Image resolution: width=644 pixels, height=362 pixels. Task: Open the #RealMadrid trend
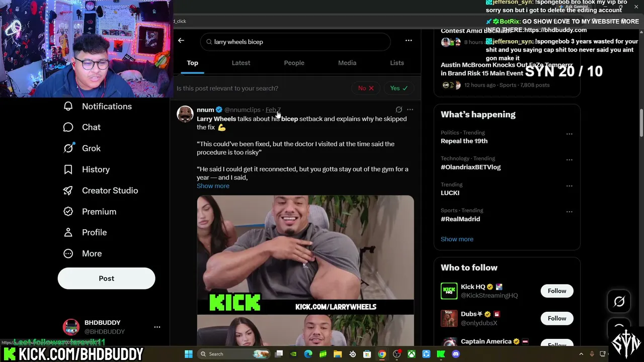click(x=460, y=219)
